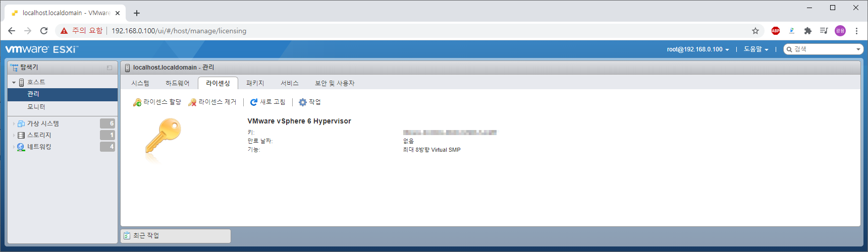Open the Chrome media control icon

(824, 31)
